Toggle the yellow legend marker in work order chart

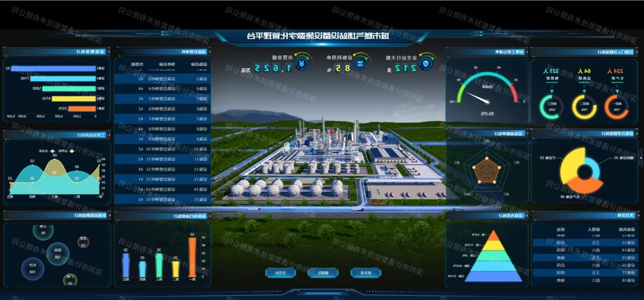click(x=72, y=151)
